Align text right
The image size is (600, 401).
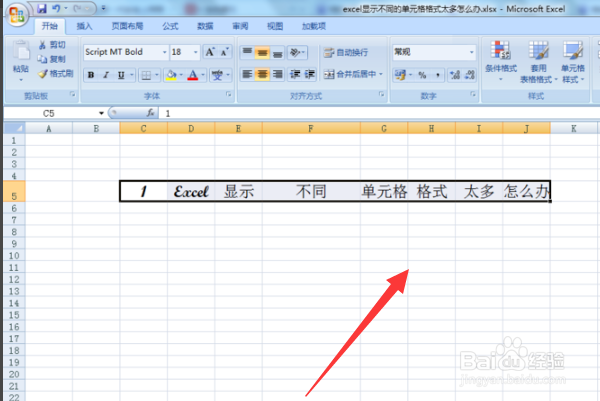pos(277,74)
